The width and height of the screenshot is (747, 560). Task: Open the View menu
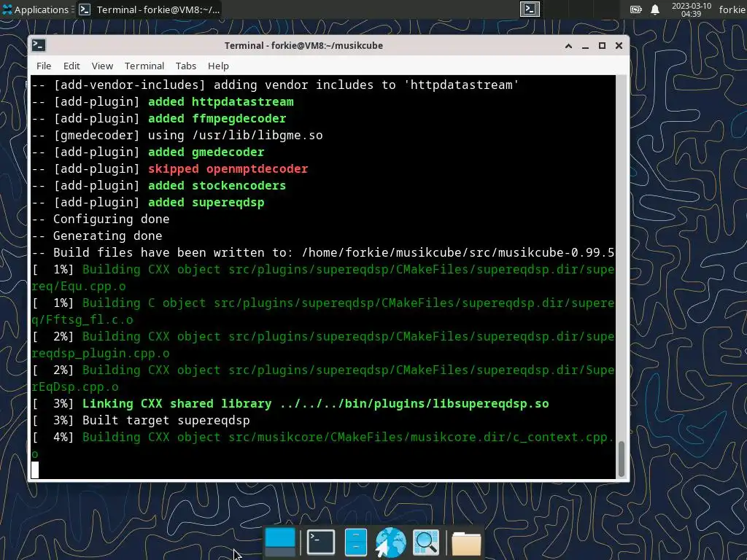pos(102,66)
